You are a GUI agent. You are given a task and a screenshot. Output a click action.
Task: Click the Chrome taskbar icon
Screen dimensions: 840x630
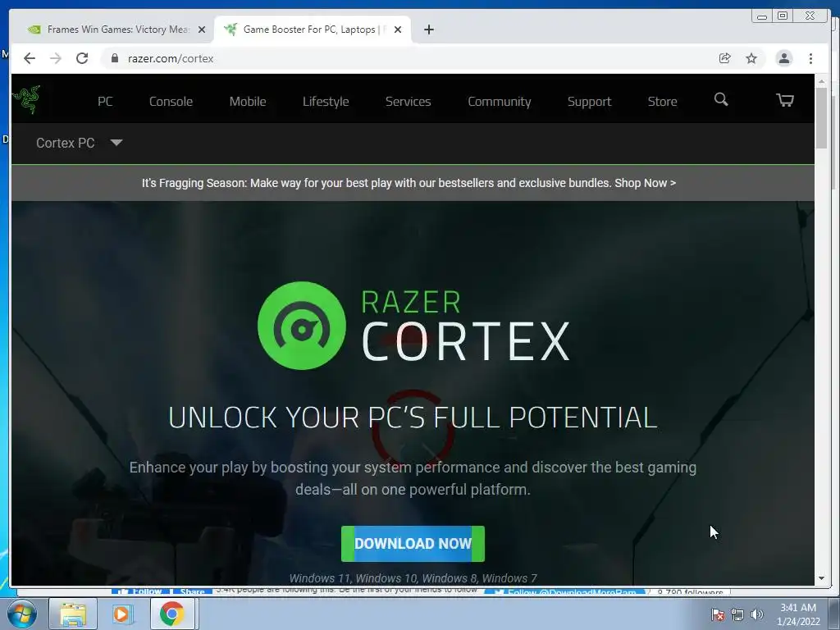pos(171,614)
